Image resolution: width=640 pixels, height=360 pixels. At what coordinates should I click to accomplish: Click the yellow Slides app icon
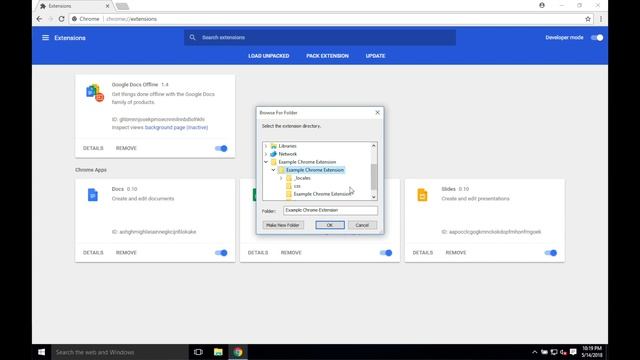[422, 195]
